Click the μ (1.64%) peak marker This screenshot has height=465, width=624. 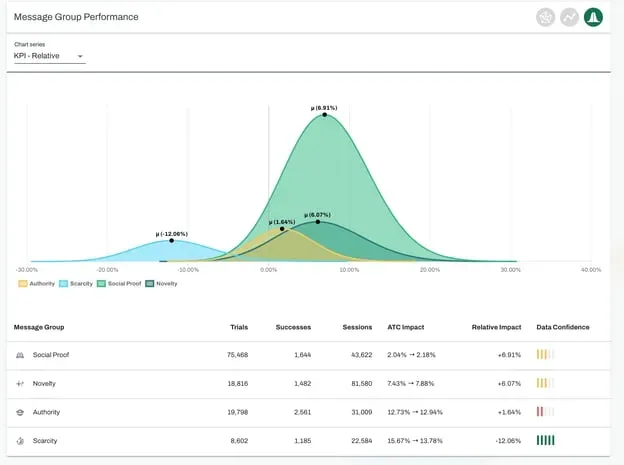[x=282, y=229]
